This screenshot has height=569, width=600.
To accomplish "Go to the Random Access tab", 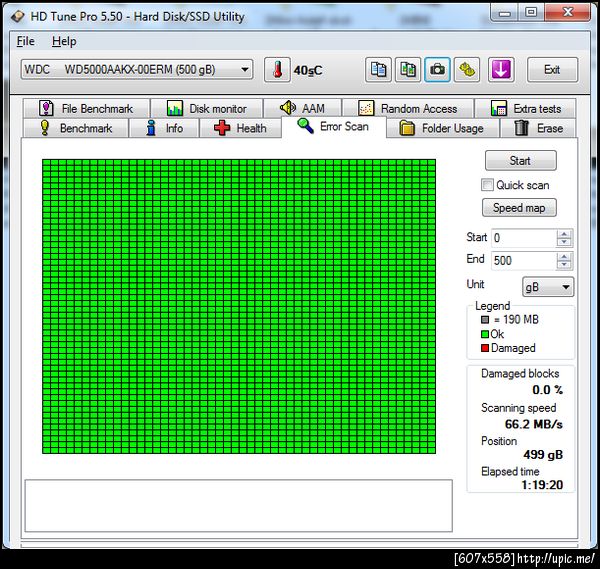I will coord(408,108).
